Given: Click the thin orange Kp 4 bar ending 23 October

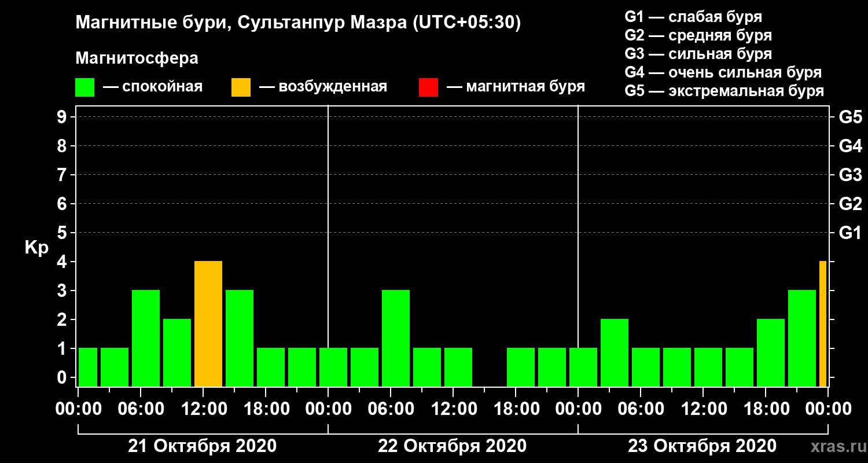Looking at the screenshot, I should (823, 324).
